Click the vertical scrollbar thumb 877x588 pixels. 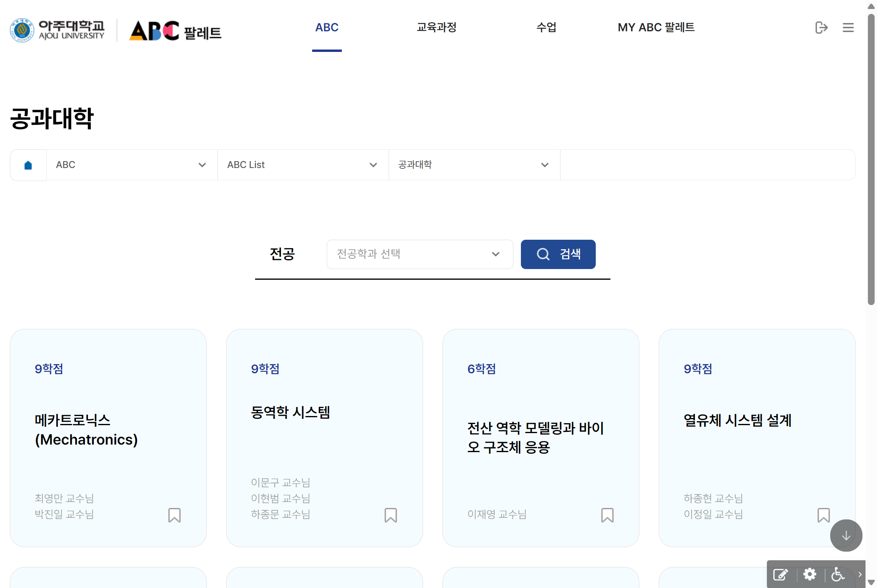pos(871,159)
